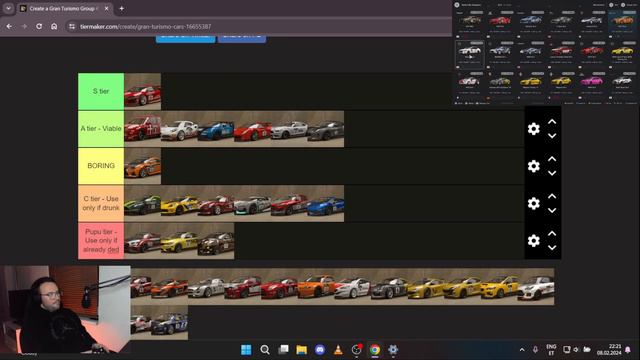Select the green-black car in C tier row
This screenshot has height=360, width=640.
[x=142, y=203]
